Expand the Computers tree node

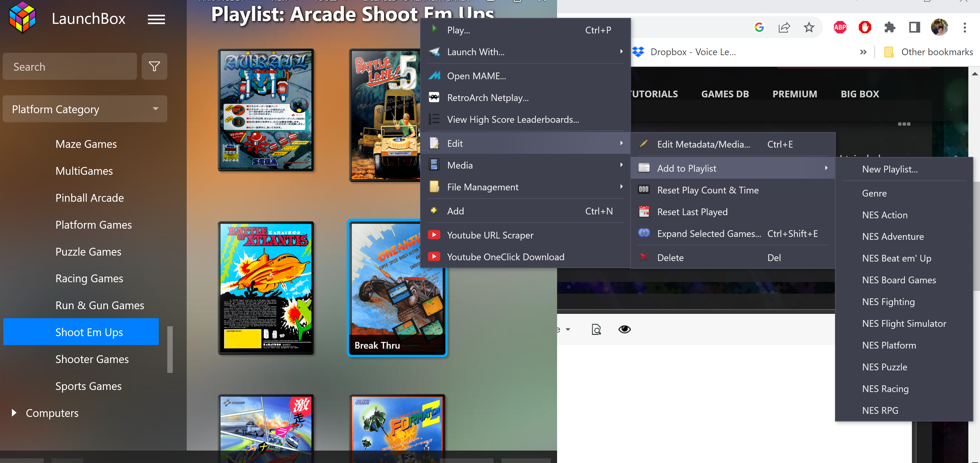click(x=14, y=413)
